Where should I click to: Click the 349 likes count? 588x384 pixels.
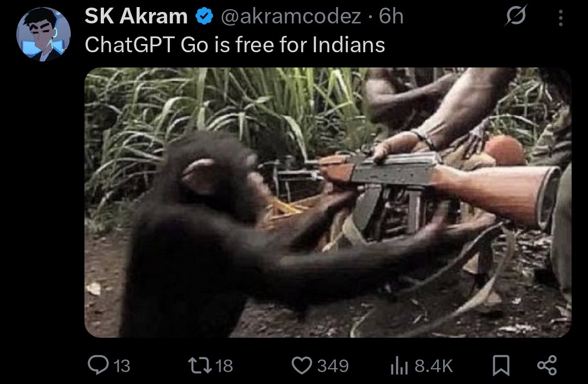333,366
